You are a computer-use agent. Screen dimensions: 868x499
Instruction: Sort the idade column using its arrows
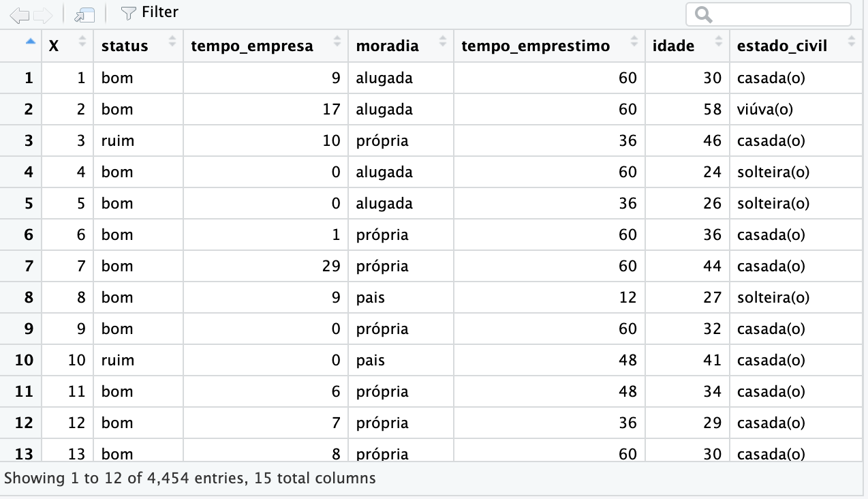click(718, 42)
